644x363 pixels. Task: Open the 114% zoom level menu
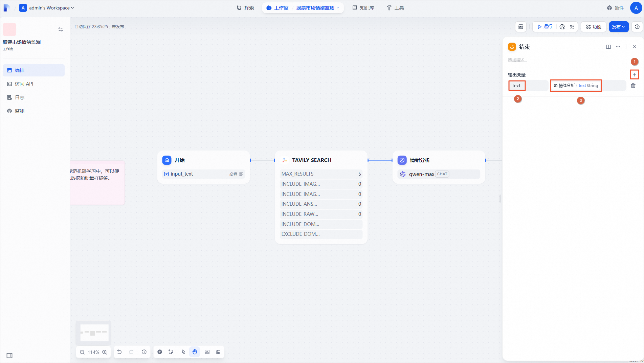pos(93,352)
